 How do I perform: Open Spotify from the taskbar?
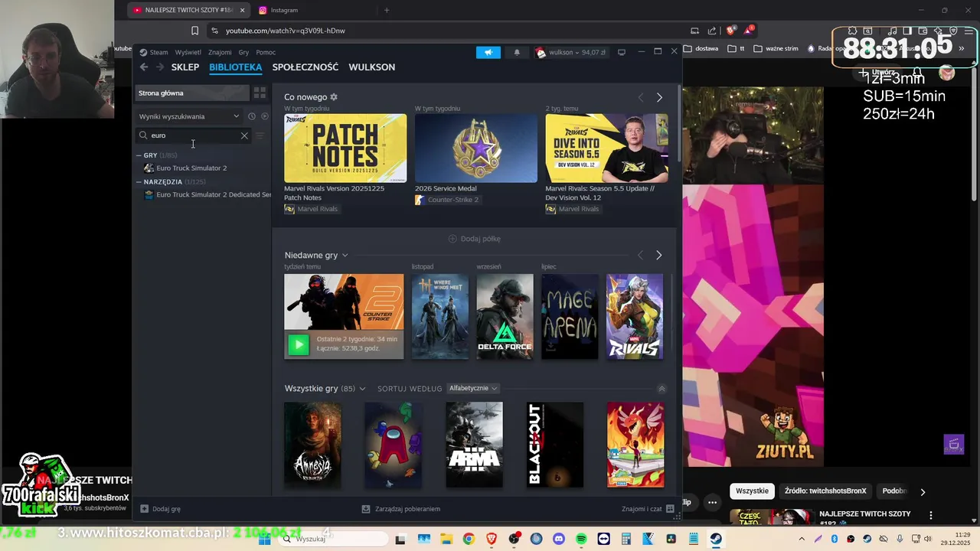coord(581,539)
